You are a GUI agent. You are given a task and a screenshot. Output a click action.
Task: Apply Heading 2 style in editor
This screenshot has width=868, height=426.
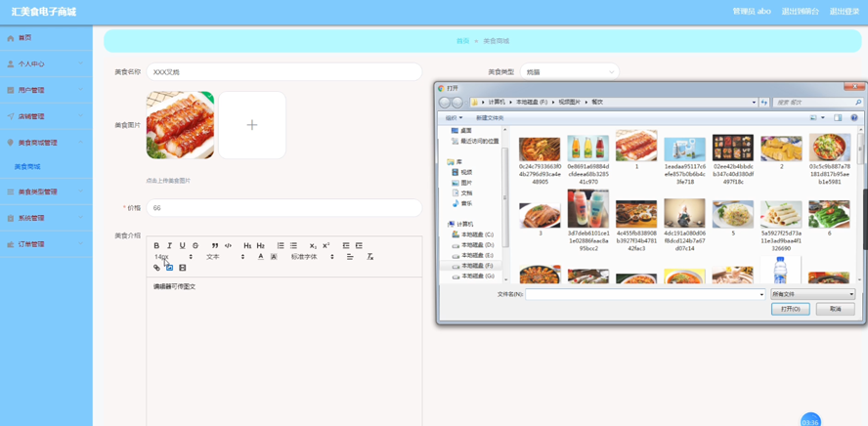coord(260,245)
